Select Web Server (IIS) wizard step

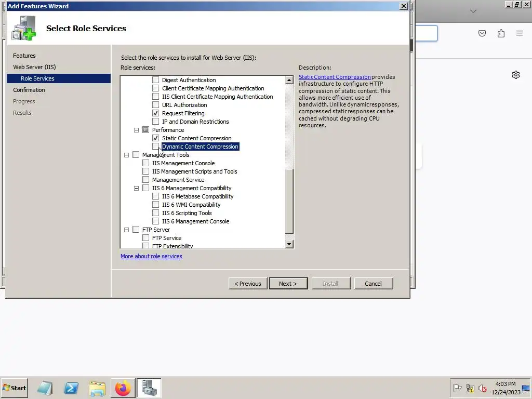[34, 67]
